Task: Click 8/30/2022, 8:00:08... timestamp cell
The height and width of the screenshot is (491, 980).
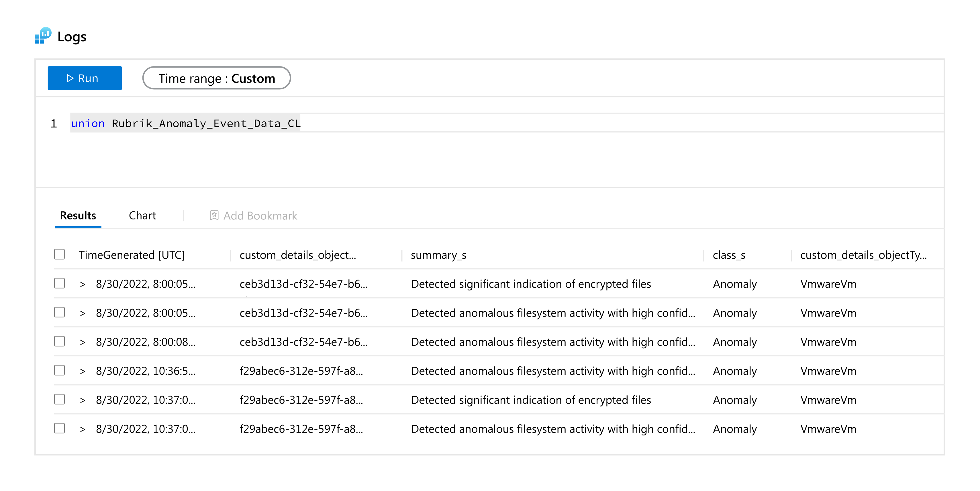Action: click(x=145, y=342)
